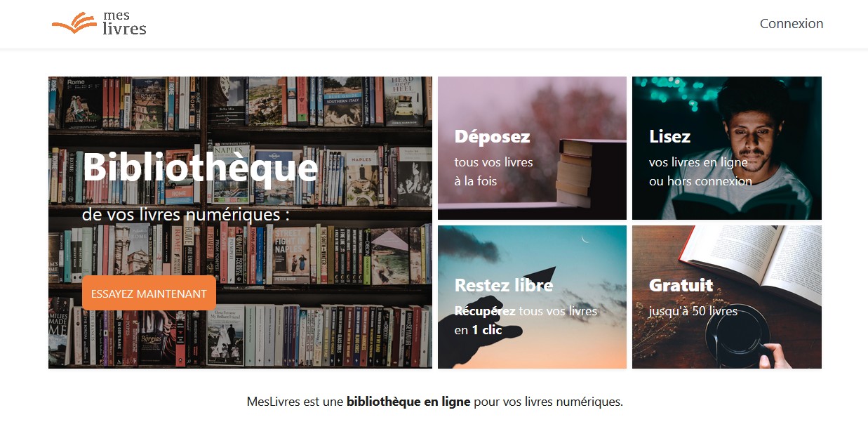
Task: Click the "jusqu'à 50 livres" text
Action: [693, 310]
